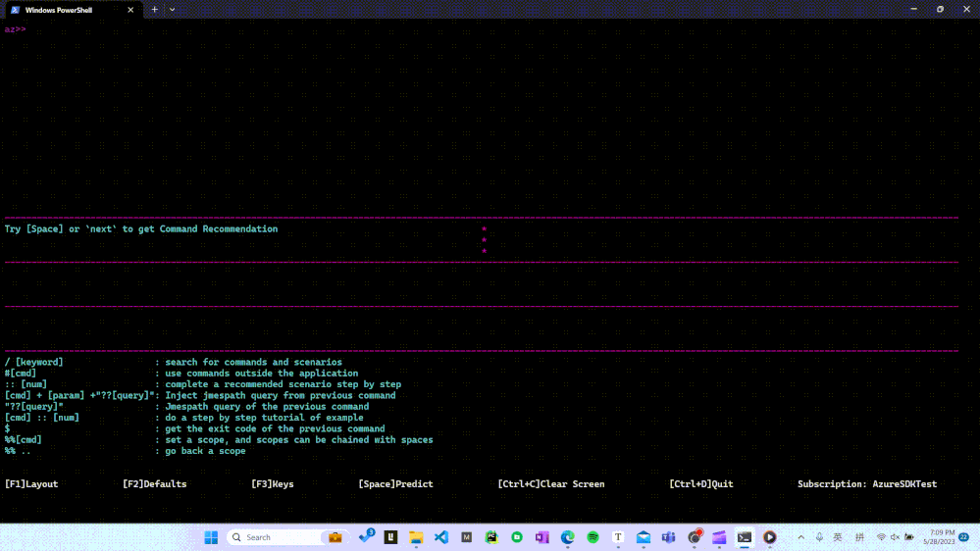980x551 pixels.
Task: Switch the 英 input language indicator
Action: (x=838, y=537)
